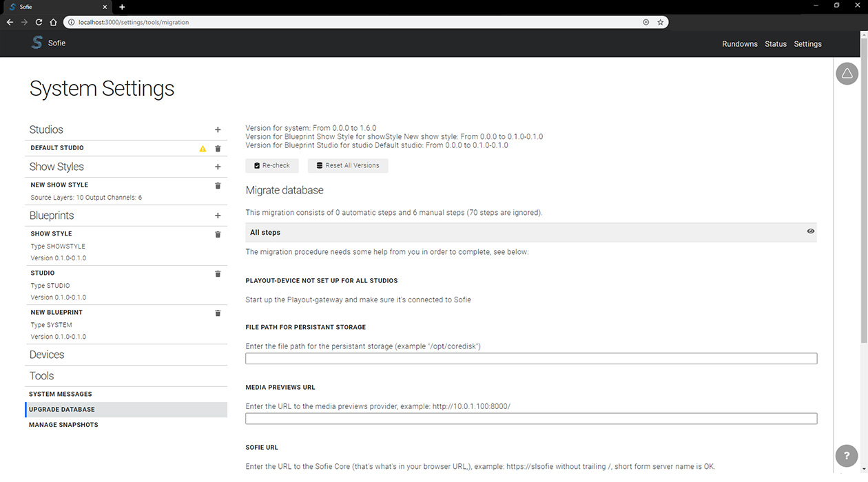Click the Reset All Versions button
868x482 pixels.
348,165
